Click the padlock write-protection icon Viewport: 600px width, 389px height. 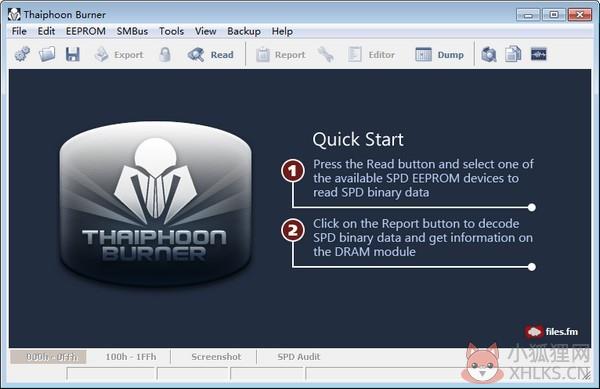tap(165, 55)
